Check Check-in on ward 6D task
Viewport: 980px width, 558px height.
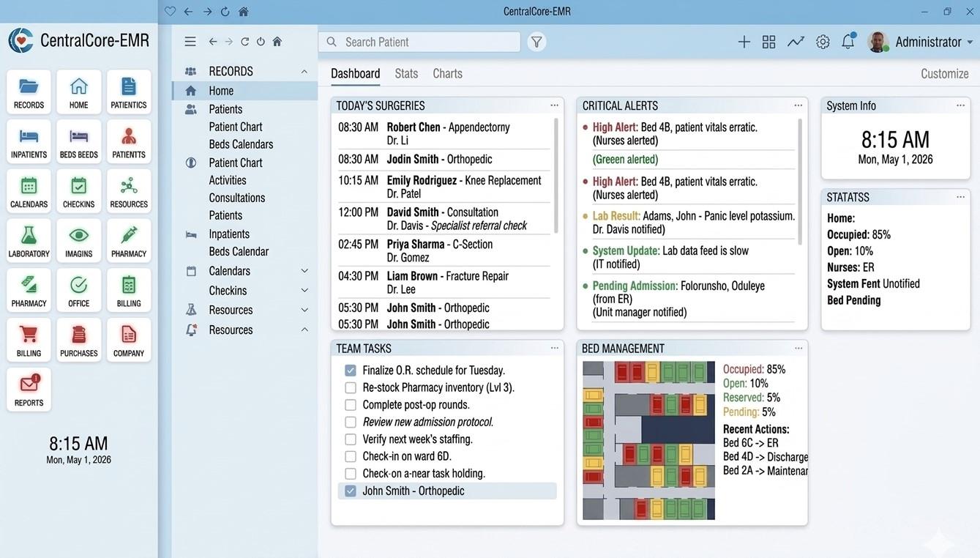click(x=351, y=456)
